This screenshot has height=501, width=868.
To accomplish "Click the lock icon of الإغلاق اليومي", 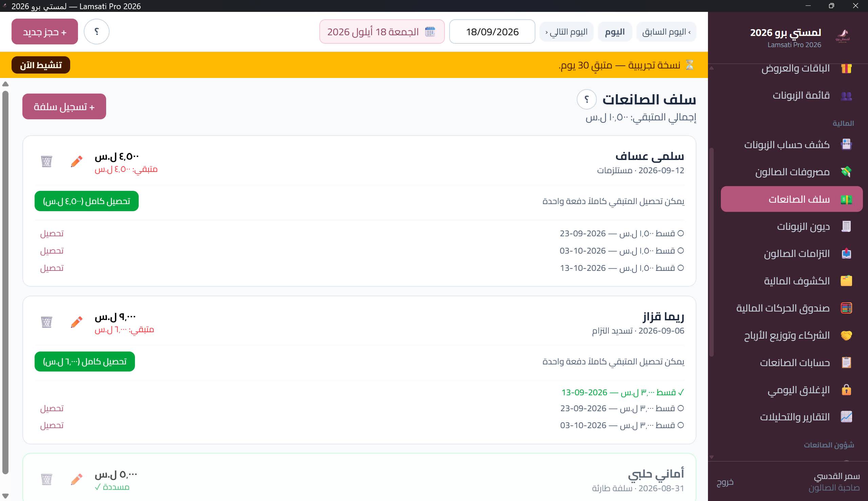I will (x=846, y=389).
